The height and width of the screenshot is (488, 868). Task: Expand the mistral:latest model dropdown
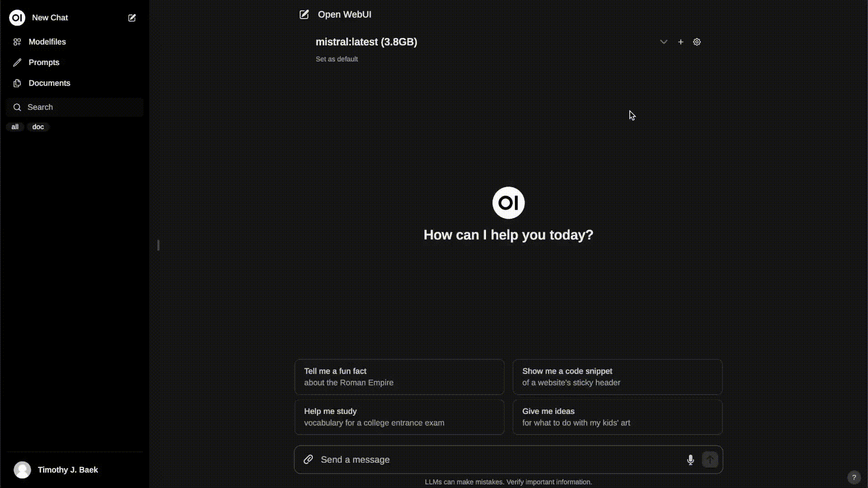[x=663, y=42]
